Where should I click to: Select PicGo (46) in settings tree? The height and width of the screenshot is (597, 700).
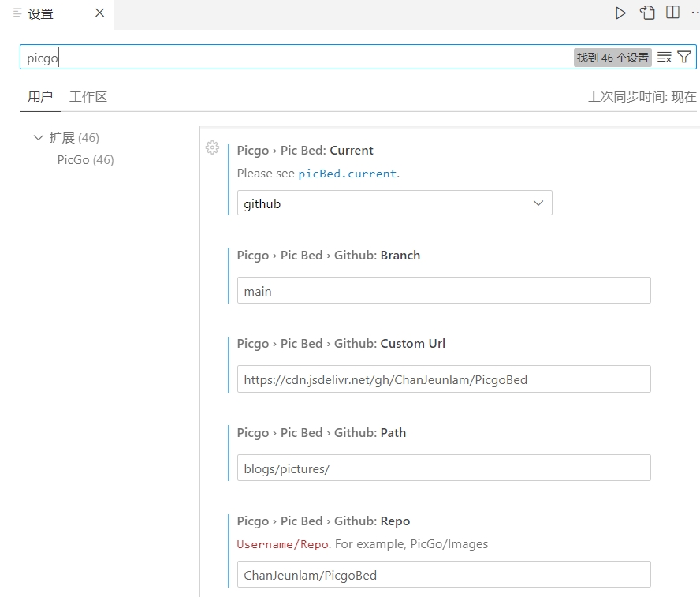coord(85,160)
